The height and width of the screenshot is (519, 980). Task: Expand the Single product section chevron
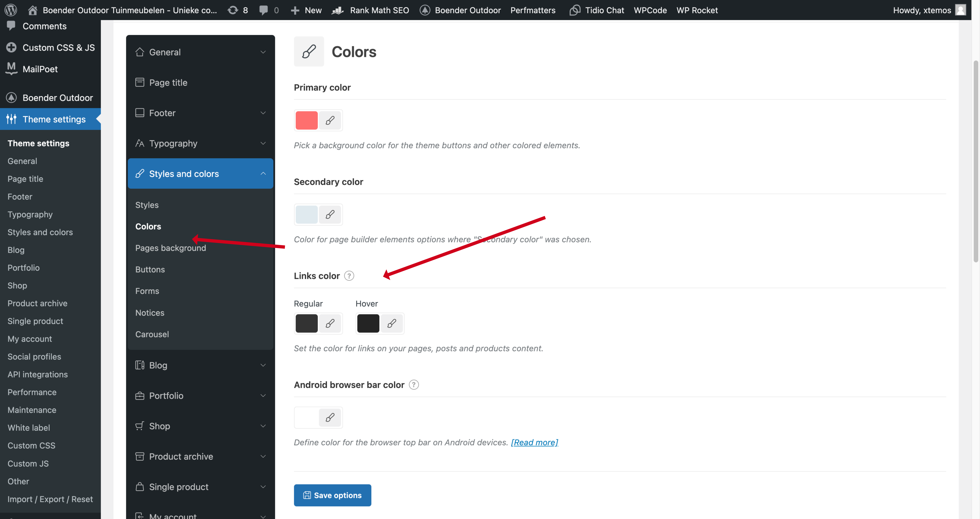coord(263,487)
